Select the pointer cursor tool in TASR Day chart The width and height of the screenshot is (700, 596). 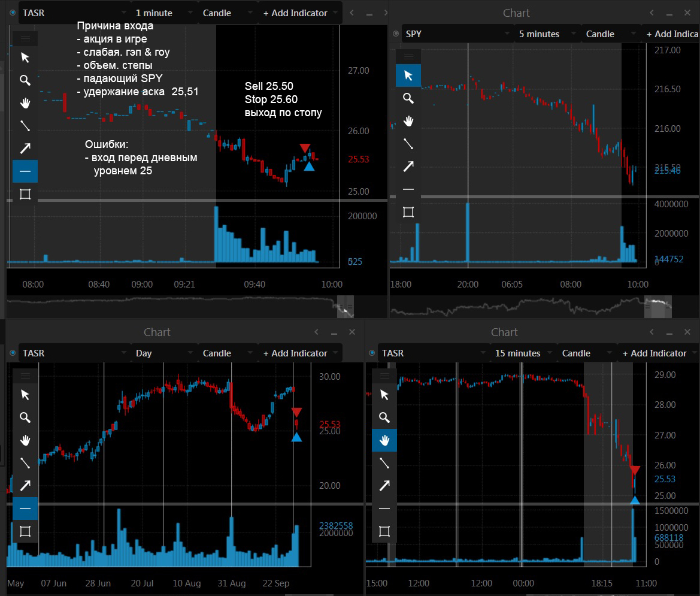25,395
